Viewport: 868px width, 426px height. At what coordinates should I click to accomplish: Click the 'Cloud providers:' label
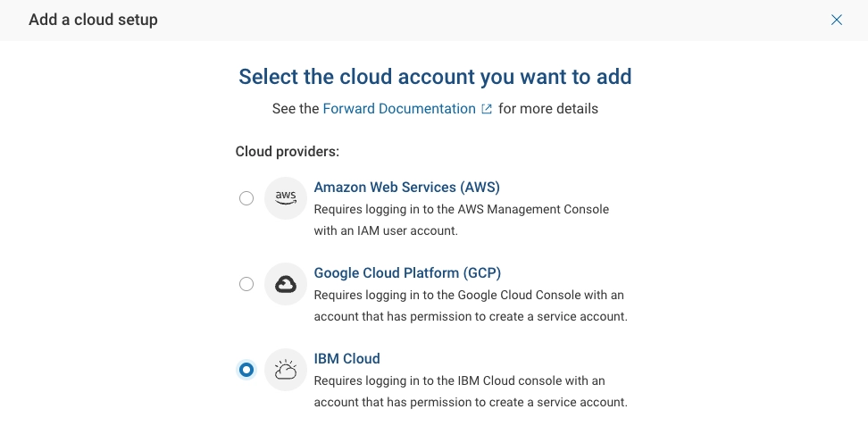click(x=288, y=151)
